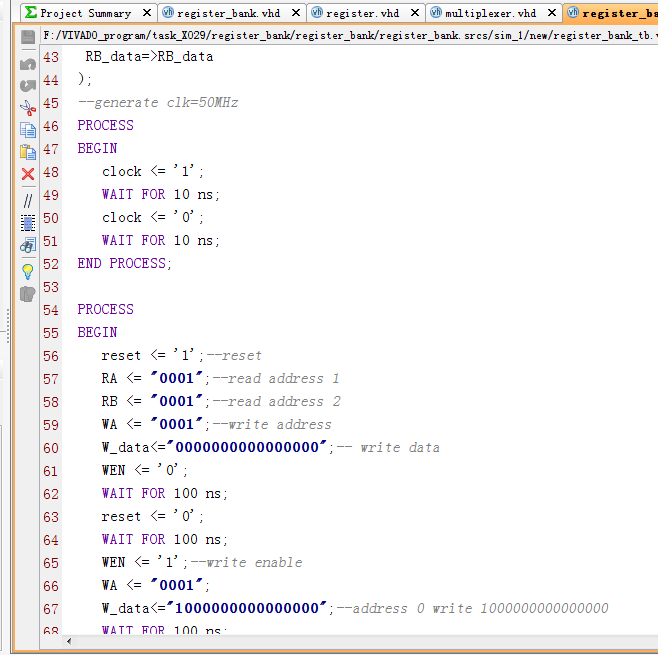
Task: Click the horizontal scrollbar left arrow
Action: coord(69,641)
